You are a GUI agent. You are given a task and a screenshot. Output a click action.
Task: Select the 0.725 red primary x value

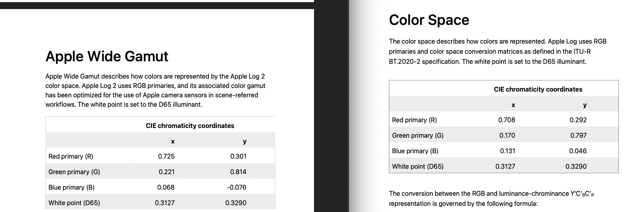166,156
